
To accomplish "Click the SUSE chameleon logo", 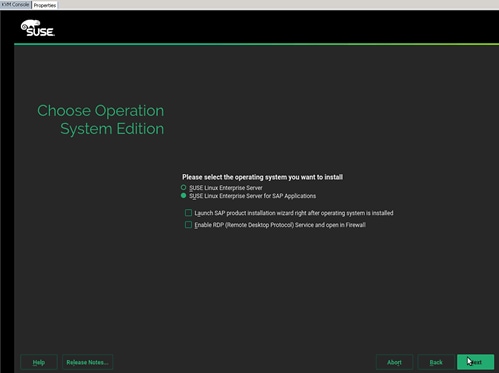I will coord(38,28).
